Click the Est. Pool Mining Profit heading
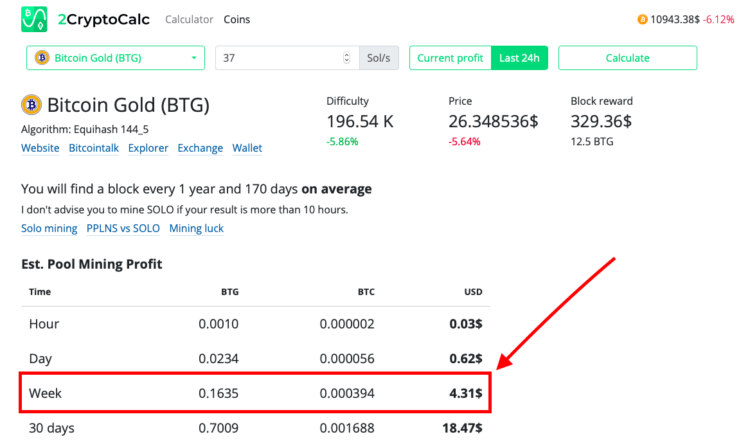750x448 pixels. 92,264
